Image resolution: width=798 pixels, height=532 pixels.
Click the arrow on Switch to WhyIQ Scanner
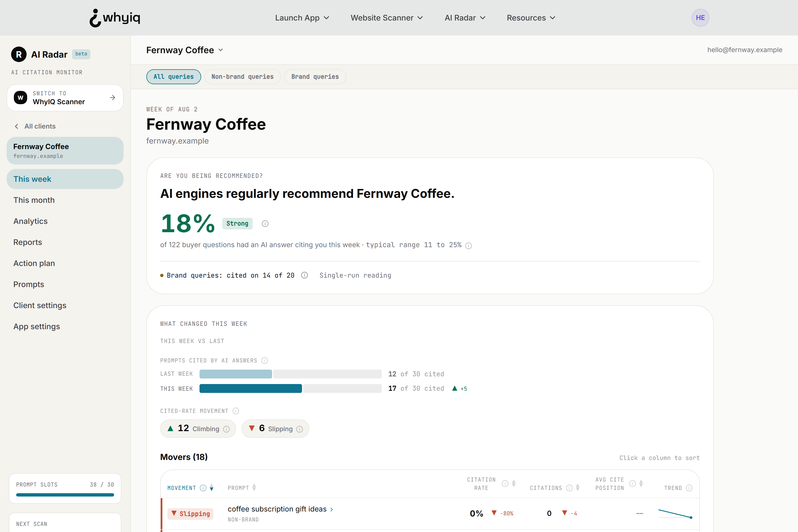[113, 98]
